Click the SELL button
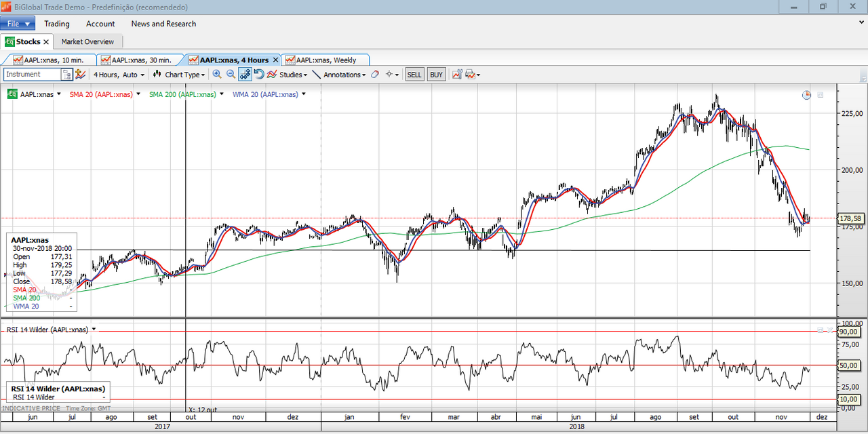 click(x=414, y=75)
